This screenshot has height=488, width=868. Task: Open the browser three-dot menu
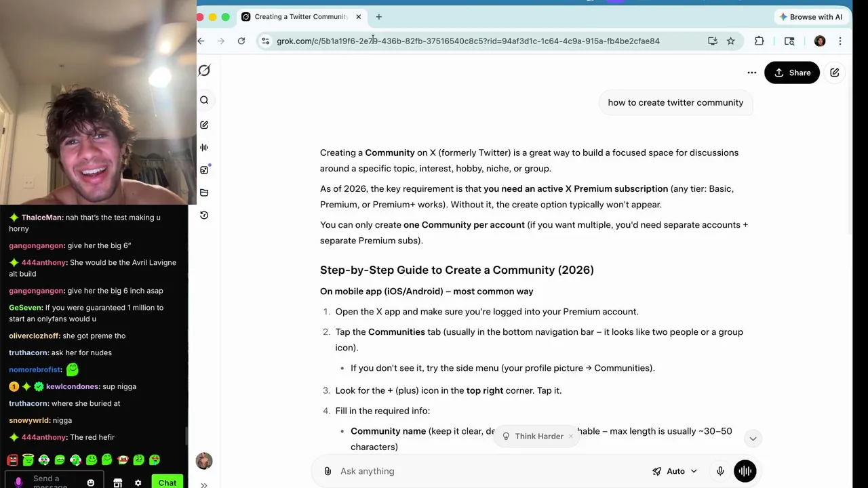tap(840, 41)
